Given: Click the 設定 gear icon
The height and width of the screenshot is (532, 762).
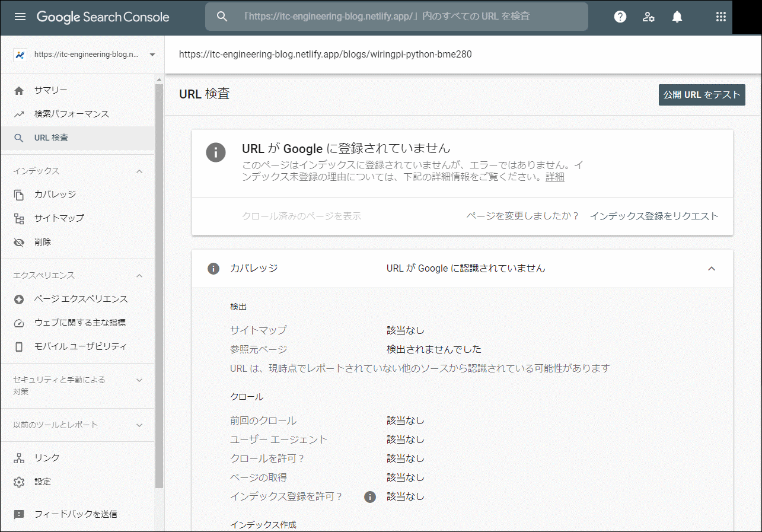Looking at the screenshot, I should (x=19, y=482).
